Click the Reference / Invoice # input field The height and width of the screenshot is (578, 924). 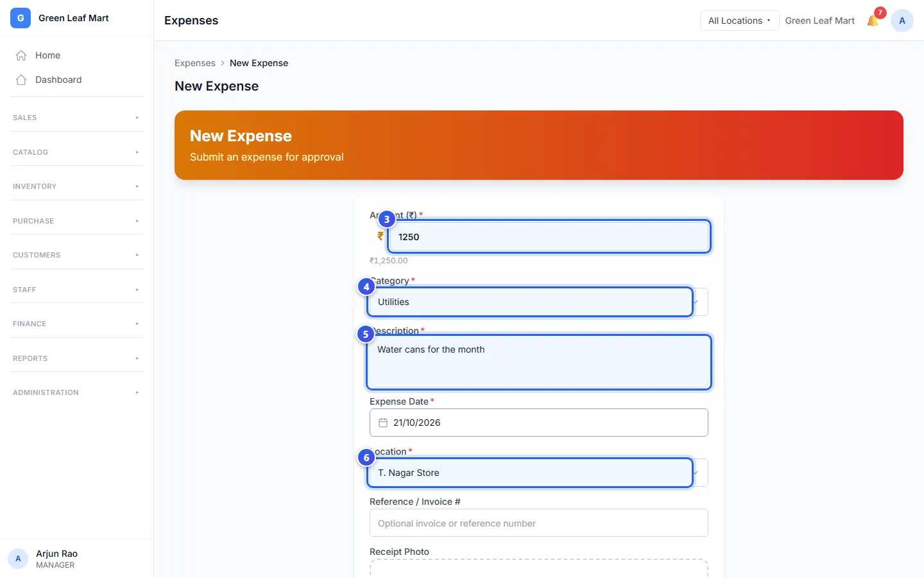click(x=539, y=523)
